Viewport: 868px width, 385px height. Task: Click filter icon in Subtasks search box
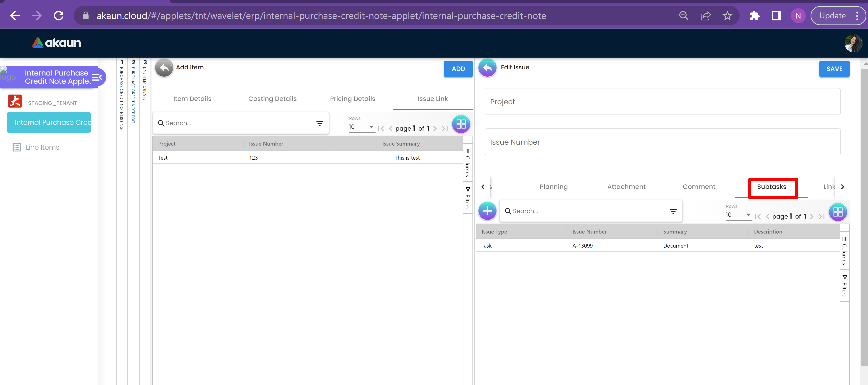[673, 211]
